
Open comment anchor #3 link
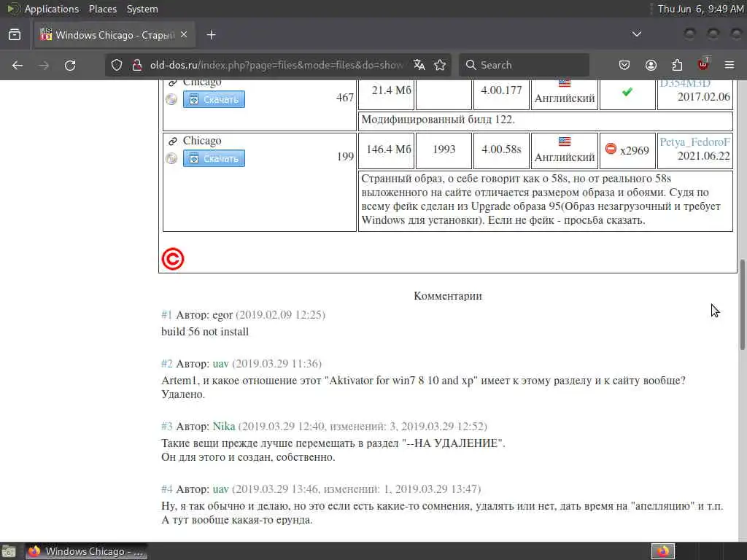point(167,426)
